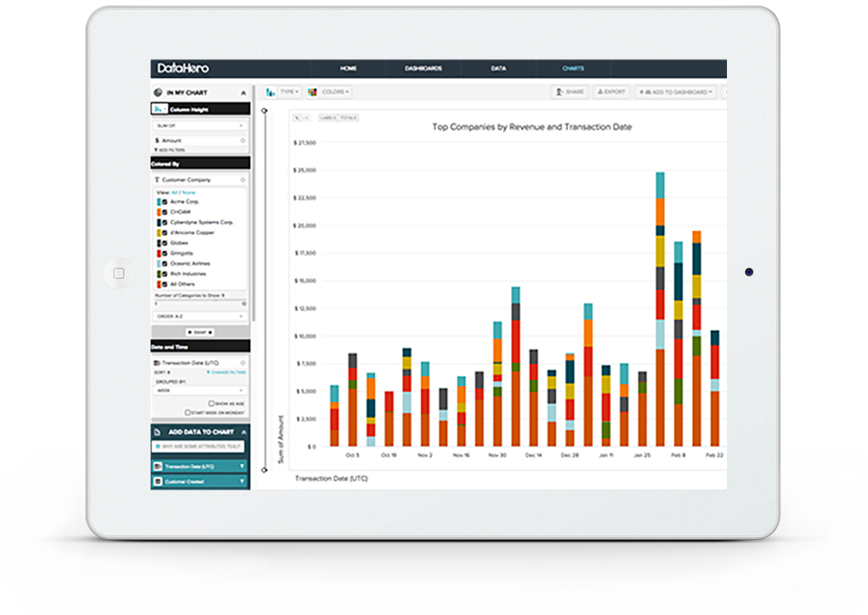Click the text-type icon beside Customer Company
Viewport: 868px width, 615px height.
[157, 180]
